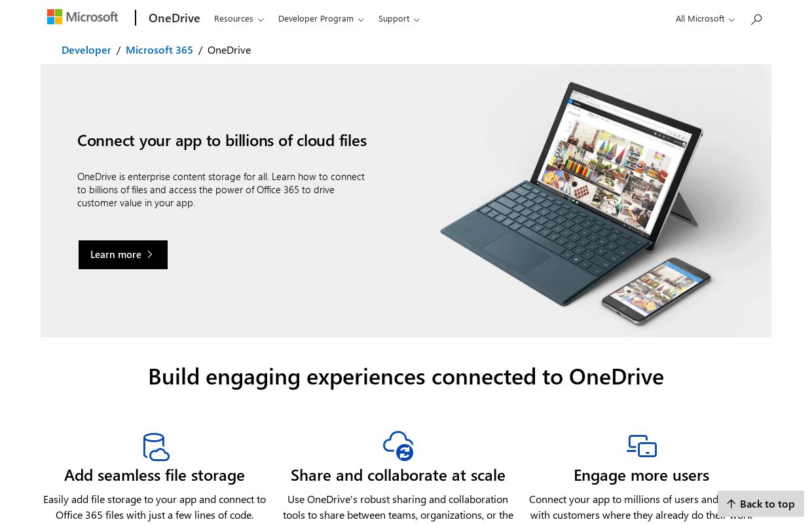This screenshot has width=812, height=524.
Task: Expand the Developer Program dropdown
Action: [x=321, y=19]
